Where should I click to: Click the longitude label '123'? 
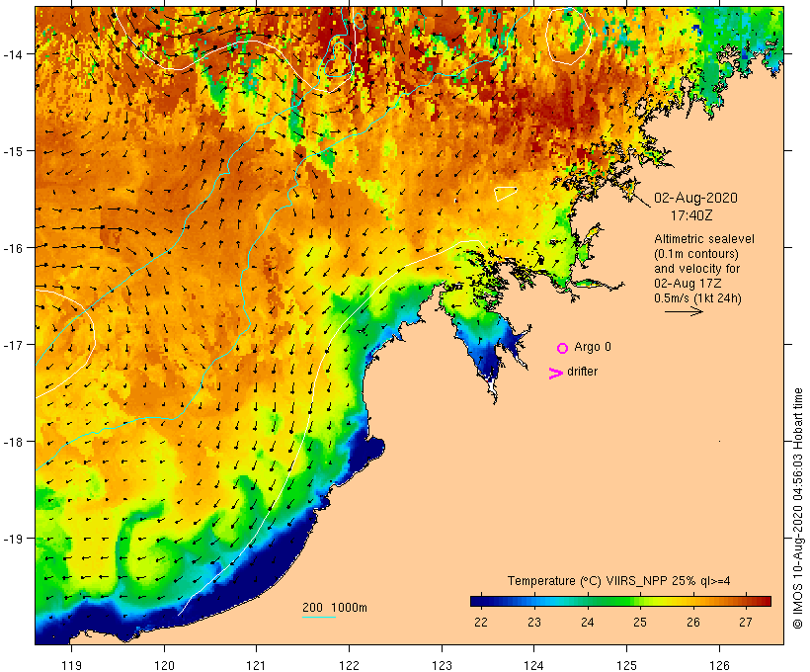tap(442, 665)
